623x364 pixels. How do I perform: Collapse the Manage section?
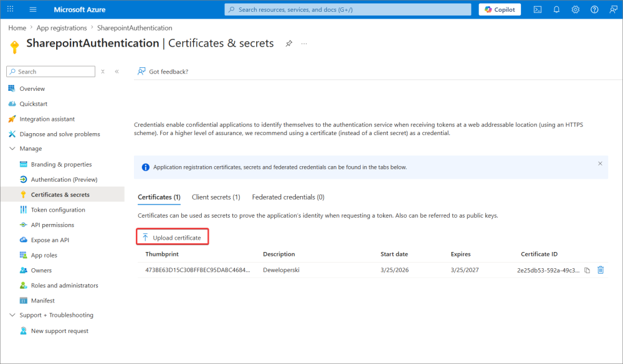(13, 149)
